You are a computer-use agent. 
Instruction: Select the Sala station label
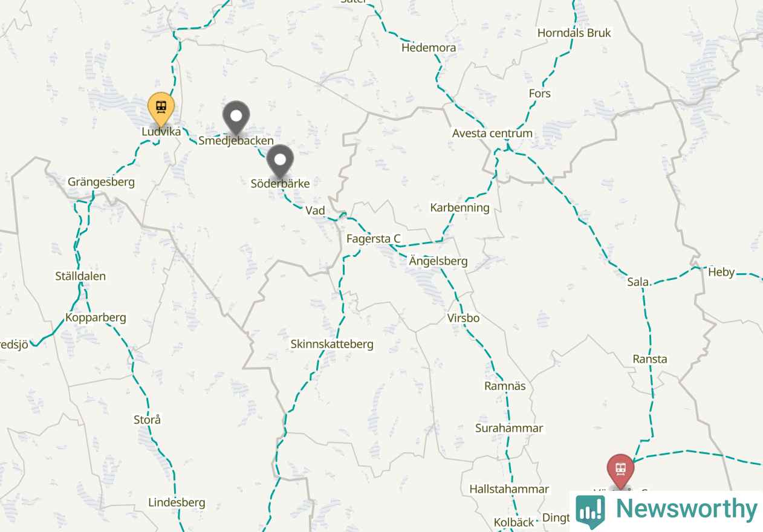click(638, 282)
